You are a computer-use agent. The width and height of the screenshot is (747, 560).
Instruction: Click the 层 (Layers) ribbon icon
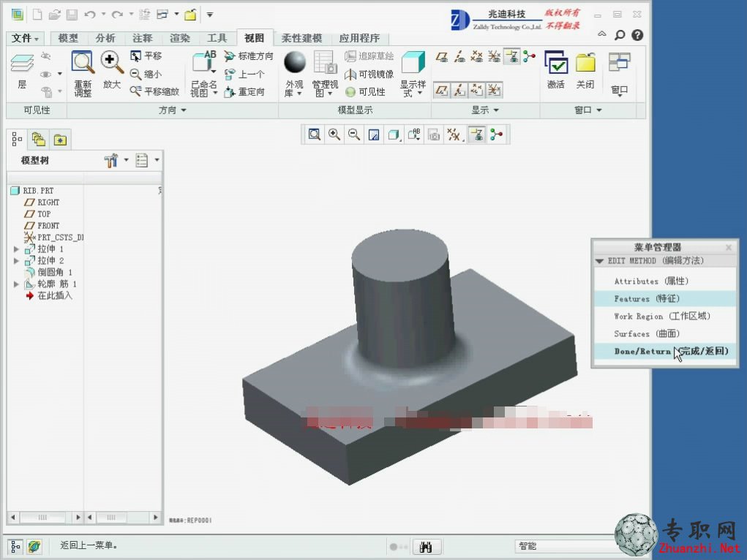pos(22,64)
